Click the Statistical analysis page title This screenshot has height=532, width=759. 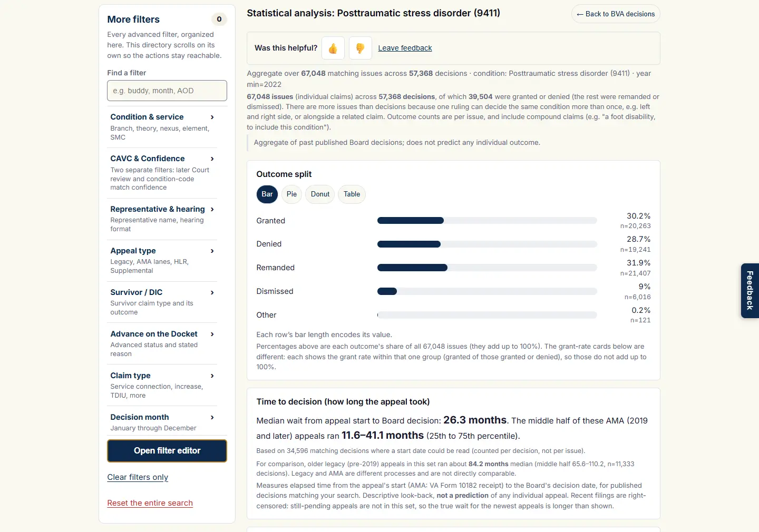374,13
